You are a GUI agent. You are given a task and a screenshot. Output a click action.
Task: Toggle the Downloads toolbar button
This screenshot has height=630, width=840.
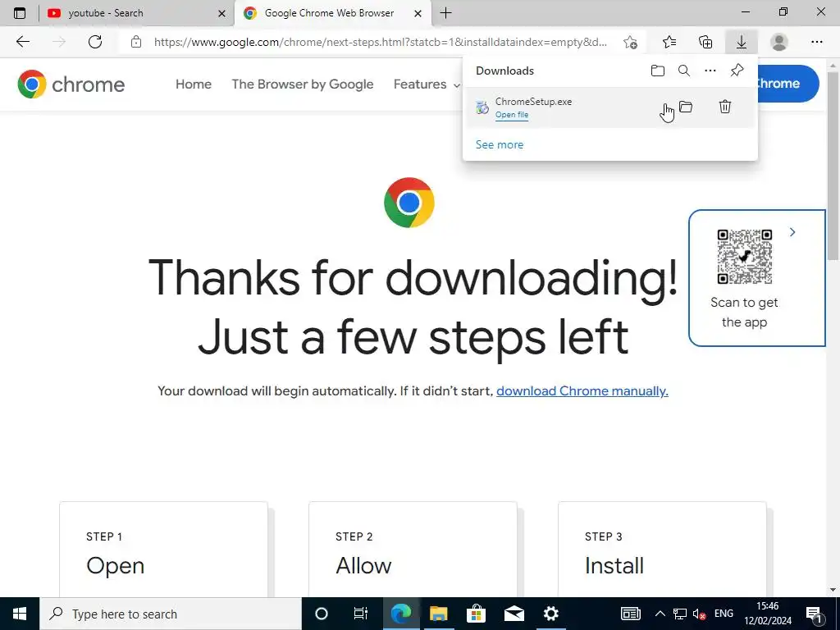pyautogui.click(x=742, y=42)
